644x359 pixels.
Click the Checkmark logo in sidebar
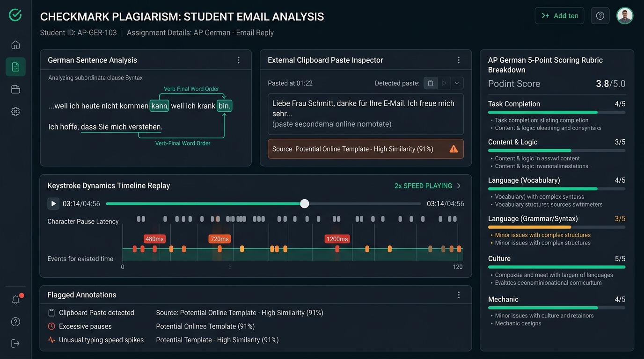point(15,15)
